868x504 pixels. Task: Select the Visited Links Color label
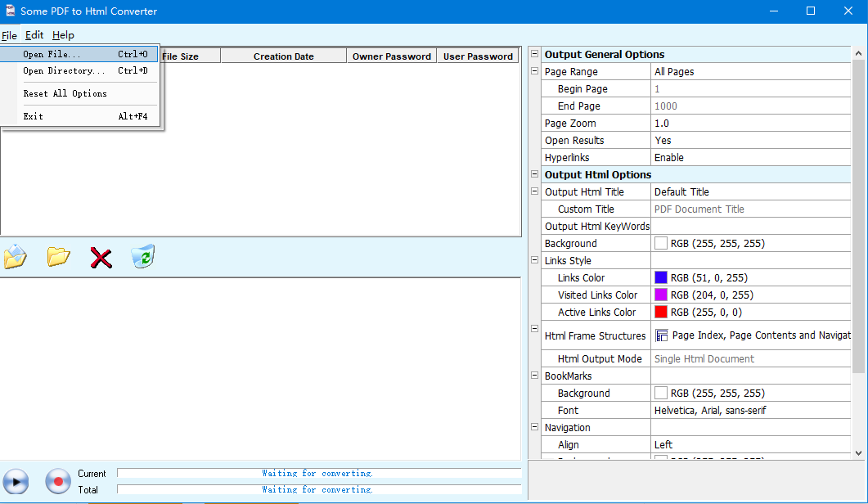pos(597,295)
